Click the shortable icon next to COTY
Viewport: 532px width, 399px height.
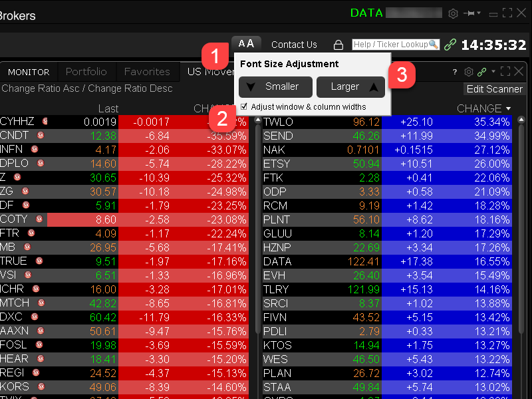point(39,219)
